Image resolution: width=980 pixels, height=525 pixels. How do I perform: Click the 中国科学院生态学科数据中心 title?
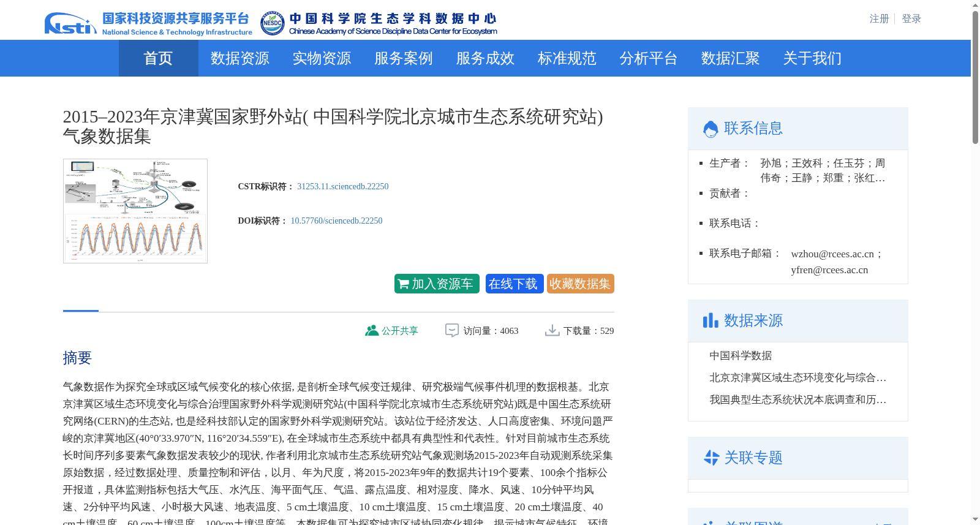pos(393,18)
